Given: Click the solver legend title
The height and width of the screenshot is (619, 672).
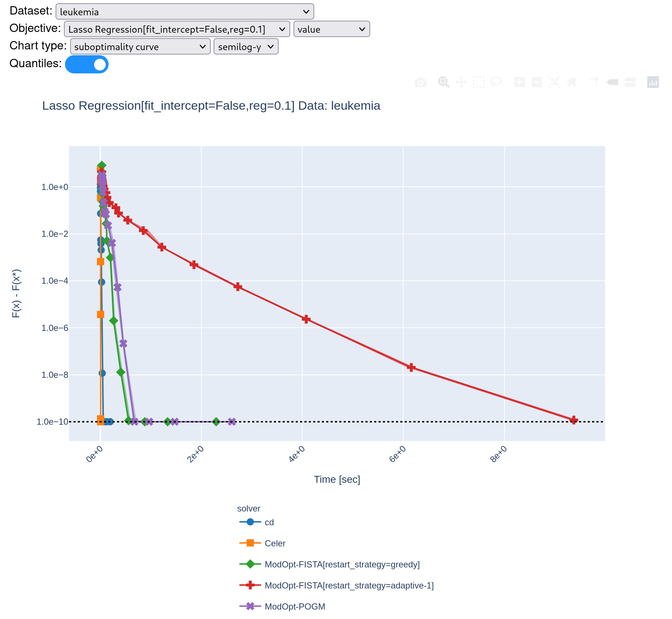Looking at the screenshot, I should (249, 509).
